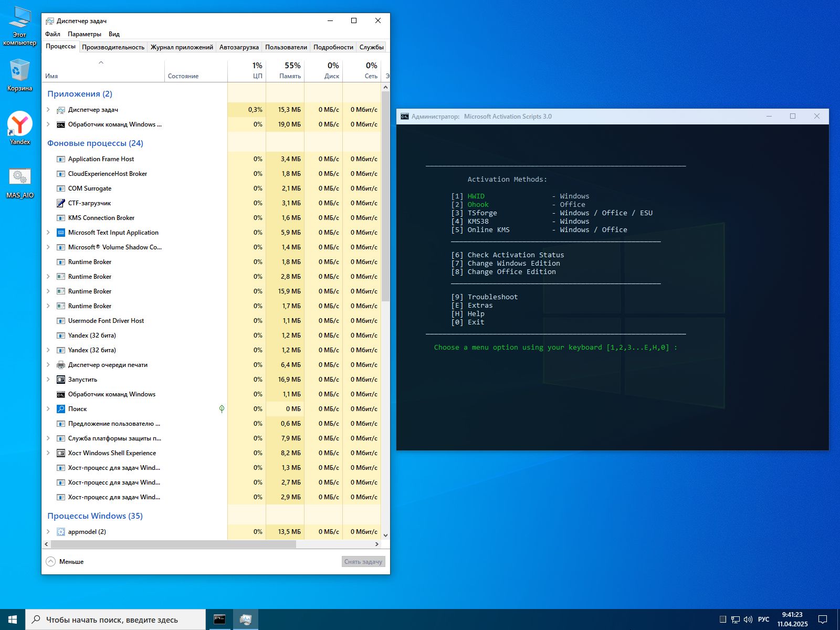Open the volume tray icon
840x630 pixels.
click(748, 619)
